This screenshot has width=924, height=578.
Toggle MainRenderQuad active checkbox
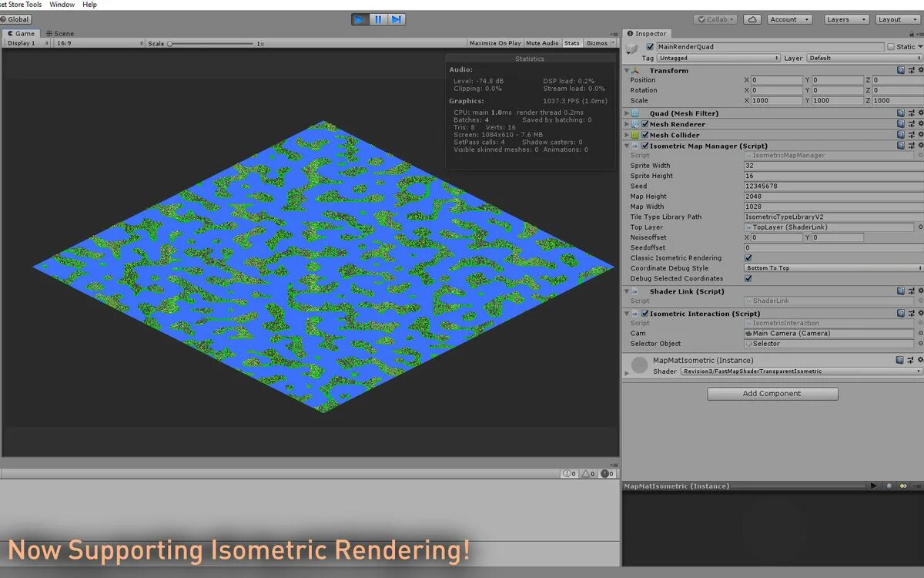coord(651,47)
